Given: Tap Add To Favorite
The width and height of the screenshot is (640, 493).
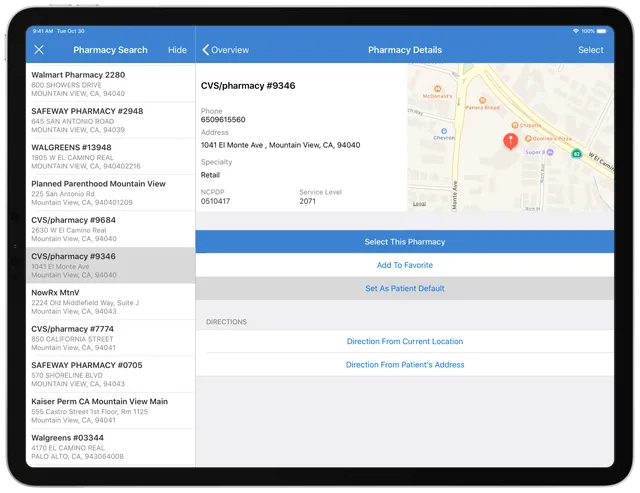Looking at the screenshot, I should (x=404, y=265).
